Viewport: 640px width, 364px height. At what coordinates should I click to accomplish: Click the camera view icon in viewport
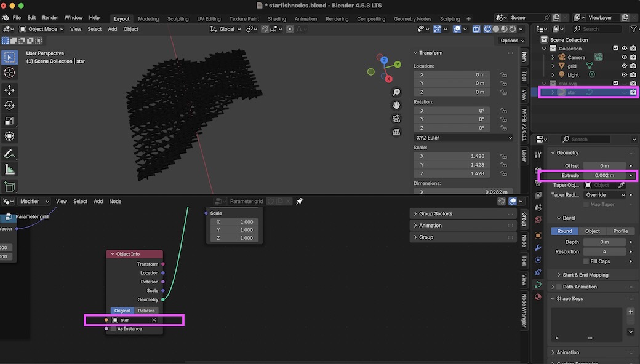point(396,118)
